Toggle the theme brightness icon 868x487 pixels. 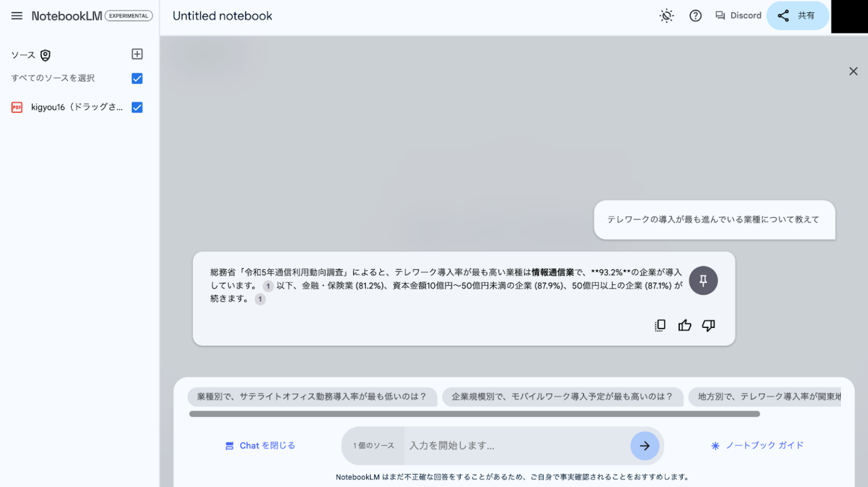tap(666, 15)
